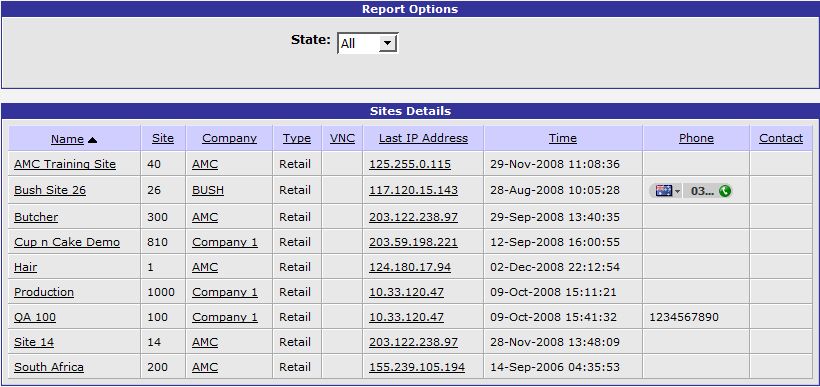The image size is (820, 387).
Task: Click the Contact column header
Action: coord(781,139)
